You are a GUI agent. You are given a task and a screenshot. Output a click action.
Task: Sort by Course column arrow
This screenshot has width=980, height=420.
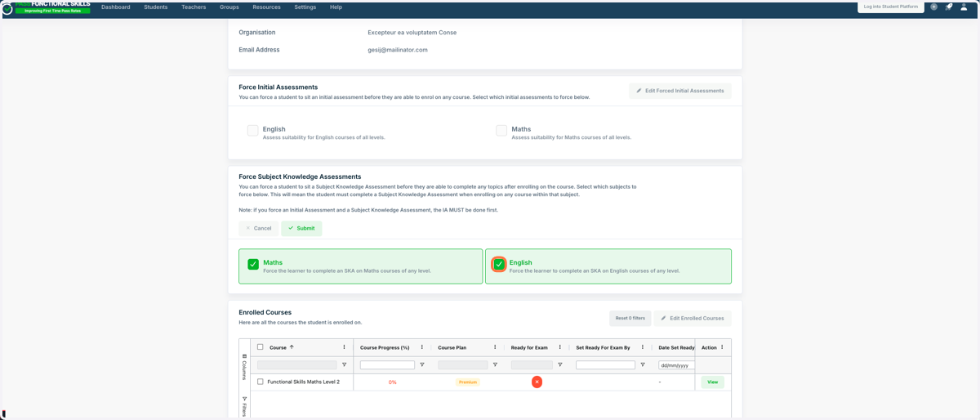(292, 347)
